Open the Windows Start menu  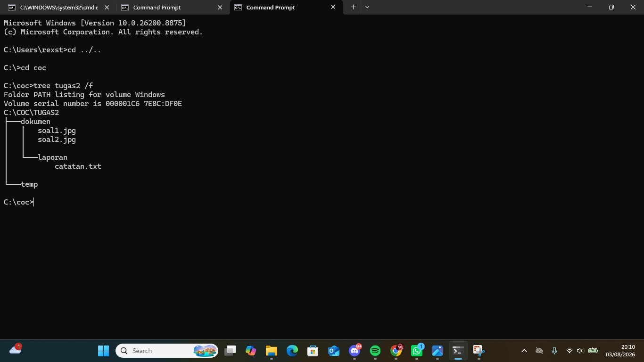(103, 351)
